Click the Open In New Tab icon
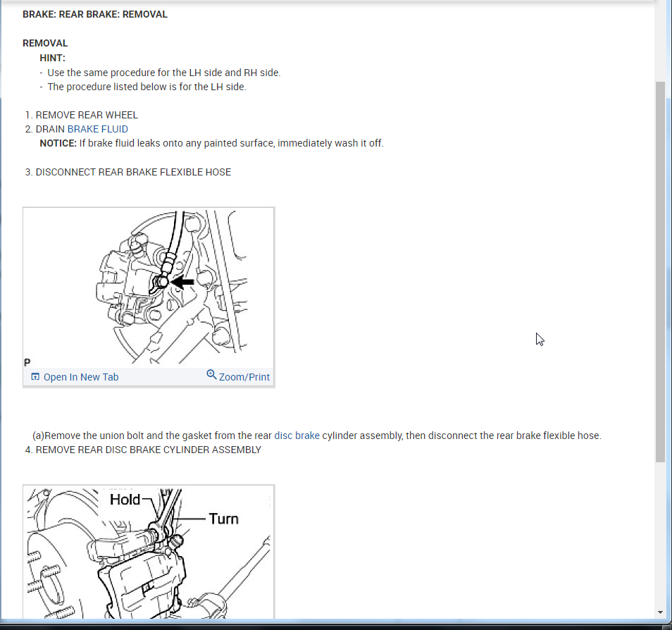This screenshot has height=630, width=672. pos(35,376)
